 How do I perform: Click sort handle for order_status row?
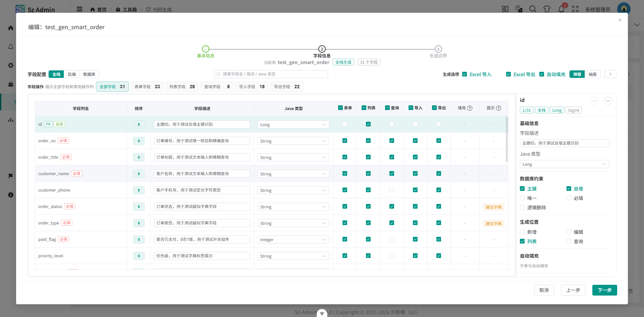coord(139,207)
